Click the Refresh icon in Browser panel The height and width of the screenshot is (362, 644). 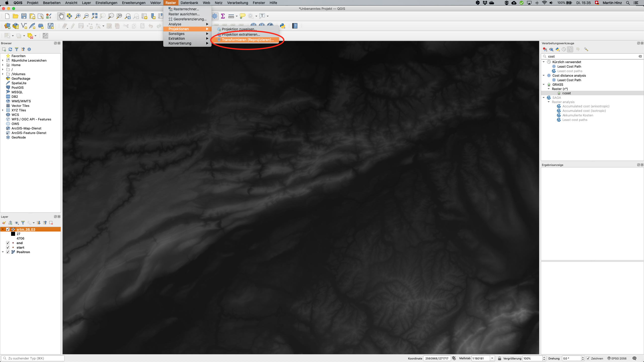click(x=10, y=49)
